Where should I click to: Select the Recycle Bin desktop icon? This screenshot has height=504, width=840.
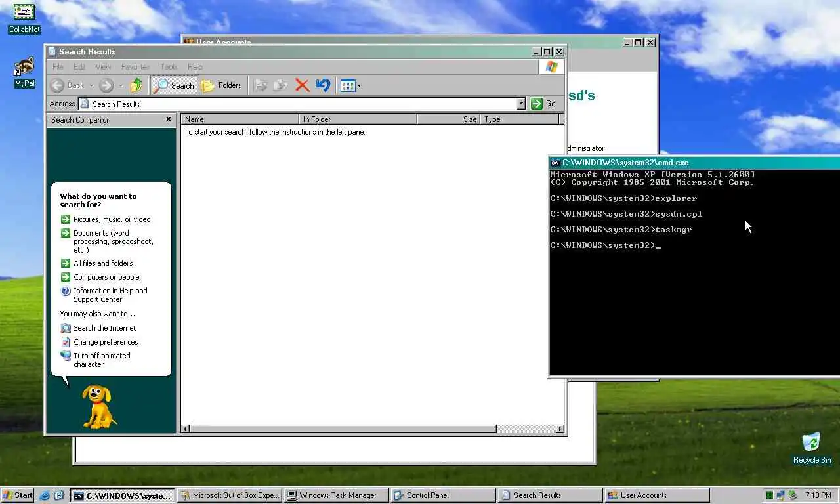point(812,448)
